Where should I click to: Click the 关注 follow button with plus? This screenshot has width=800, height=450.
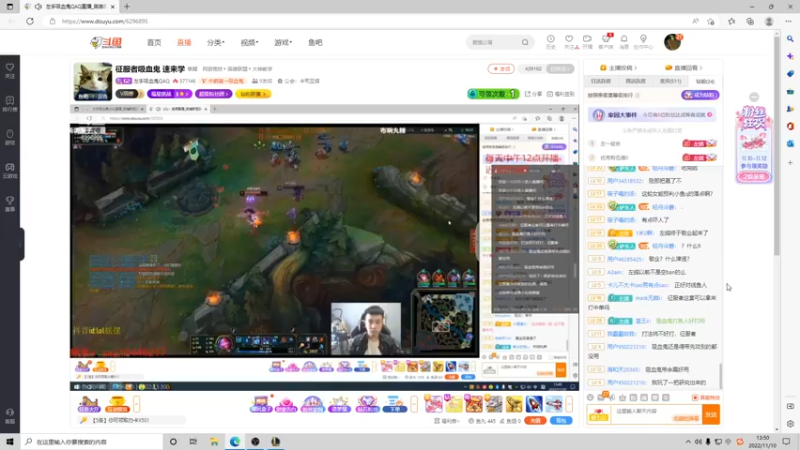coord(501,68)
